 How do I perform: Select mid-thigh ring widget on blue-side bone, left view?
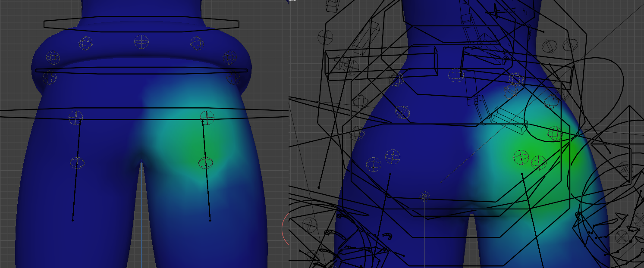pos(77,163)
